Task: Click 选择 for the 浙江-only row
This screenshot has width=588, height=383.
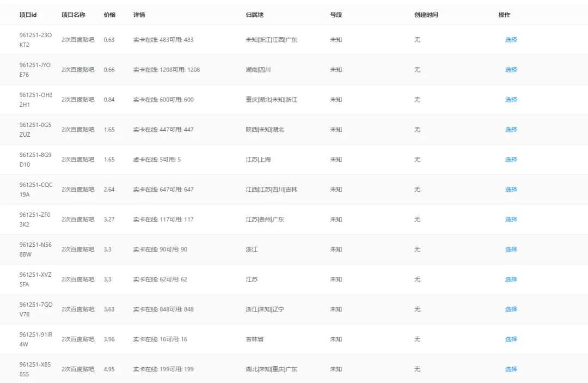Action: click(511, 250)
